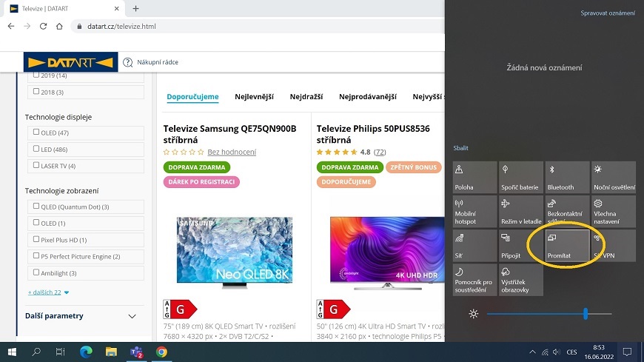Screen dimensions: 644x362
Task: Sort by Nejlevnější
Action: point(254,96)
